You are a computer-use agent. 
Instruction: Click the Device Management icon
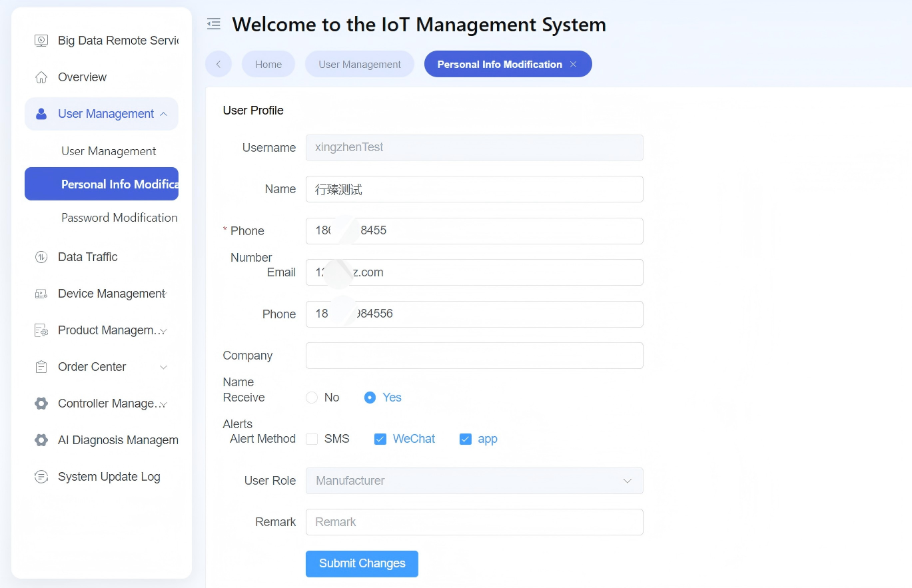pyautogui.click(x=41, y=294)
